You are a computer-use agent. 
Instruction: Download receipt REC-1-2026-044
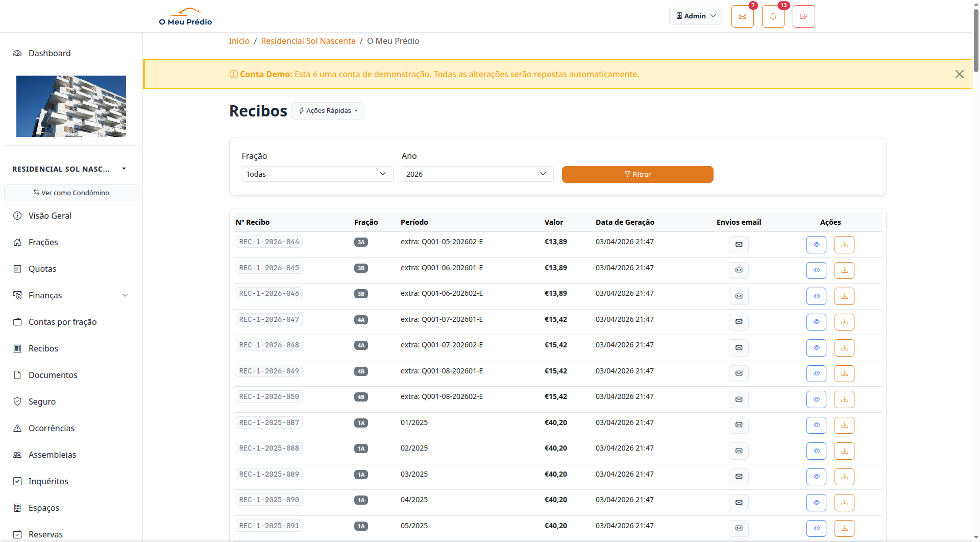point(844,245)
